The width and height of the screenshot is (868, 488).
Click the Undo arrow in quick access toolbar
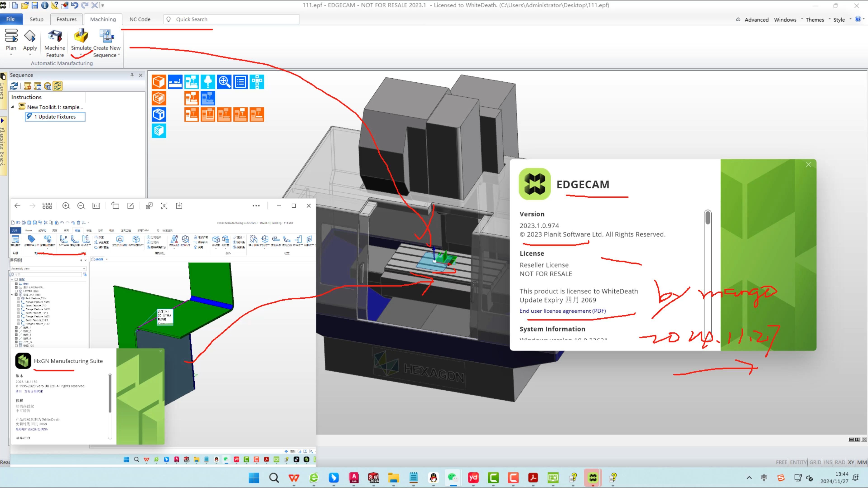pos(74,5)
